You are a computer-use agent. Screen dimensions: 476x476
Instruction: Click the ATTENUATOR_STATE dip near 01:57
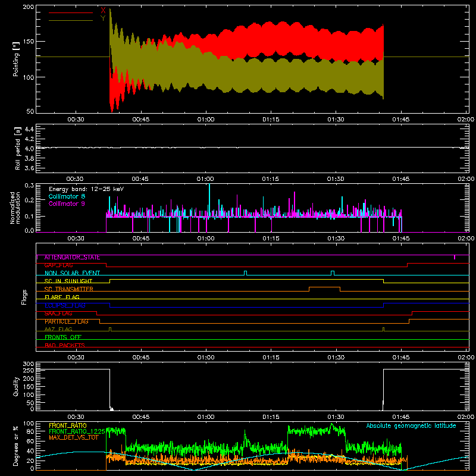(x=455, y=257)
